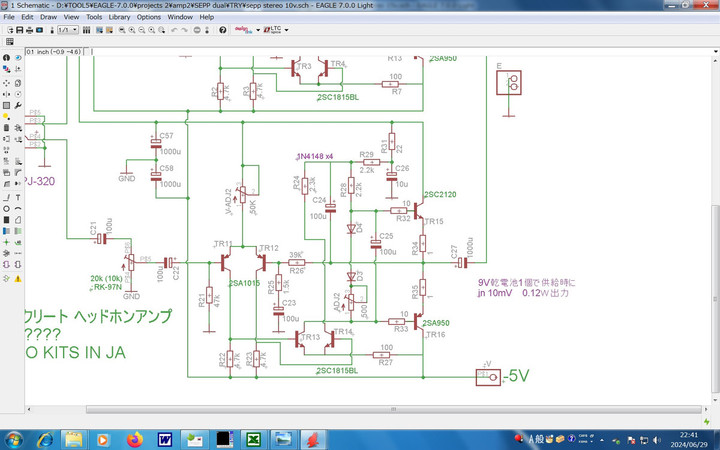Screen dimensions: 720x450
Task: Click the Save icon in the toolbar
Action: (x=22, y=30)
